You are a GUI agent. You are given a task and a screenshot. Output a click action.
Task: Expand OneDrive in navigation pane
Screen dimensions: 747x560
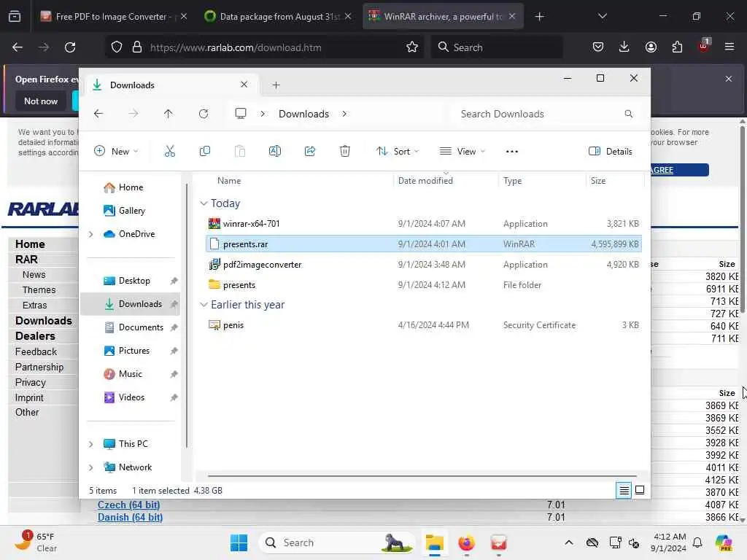pyautogui.click(x=91, y=234)
